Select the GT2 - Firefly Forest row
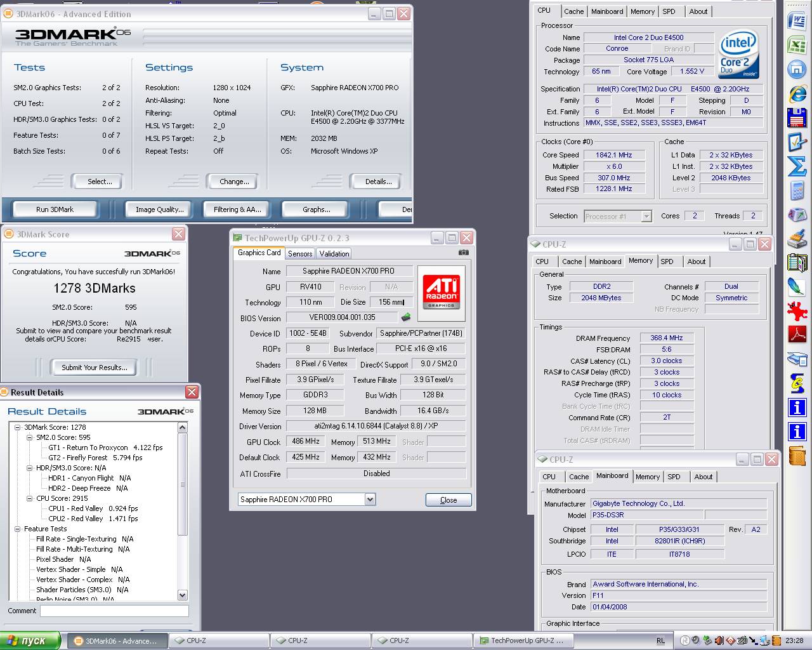 click(x=95, y=458)
